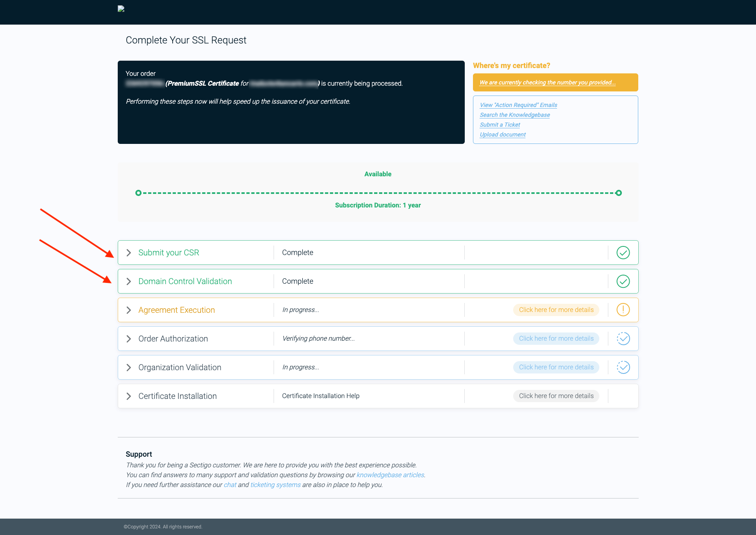Open Upload document link
This screenshot has height=535, width=756.
pos(502,134)
